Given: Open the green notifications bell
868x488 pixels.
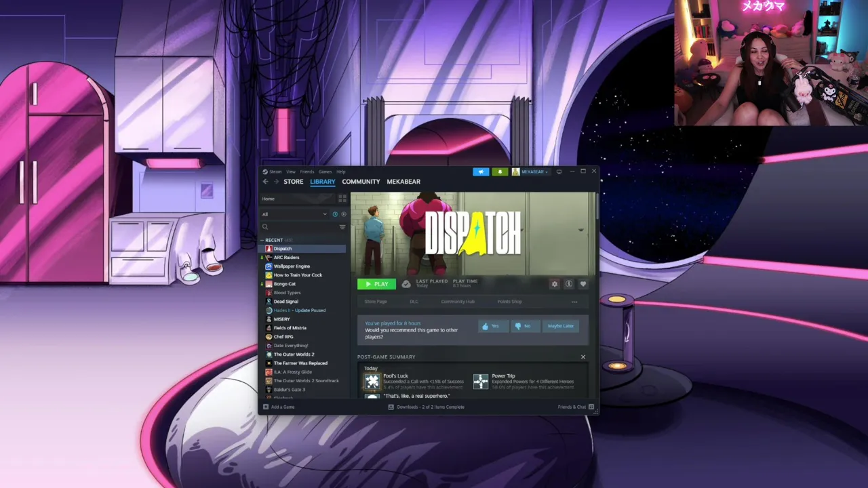Looking at the screenshot, I should [x=500, y=171].
